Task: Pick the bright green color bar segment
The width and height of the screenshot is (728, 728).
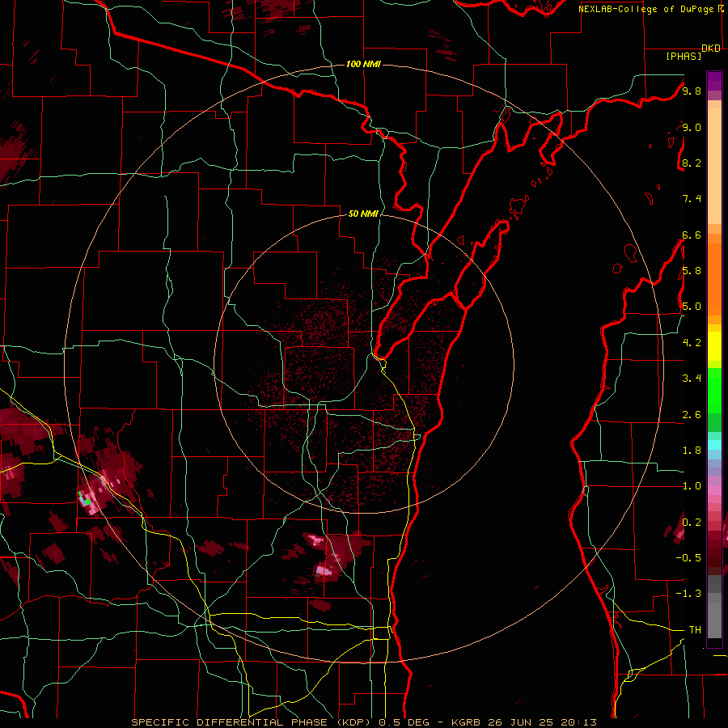Action: (x=714, y=390)
